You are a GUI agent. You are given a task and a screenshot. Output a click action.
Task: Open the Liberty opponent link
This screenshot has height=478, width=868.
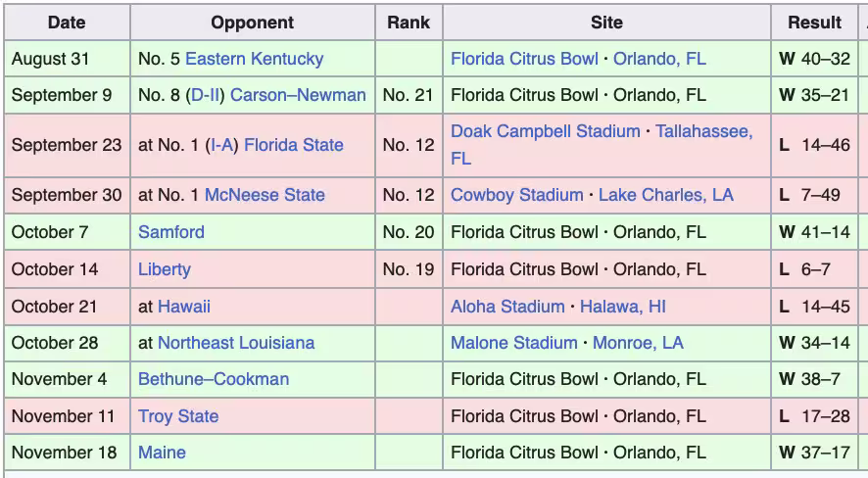click(165, 269)
